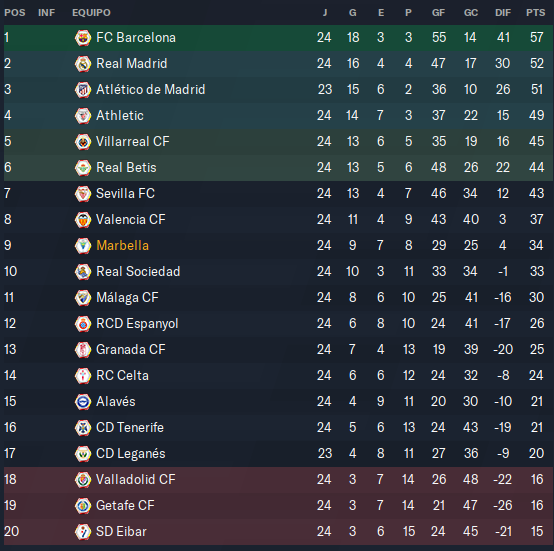The image size is (554, 551).
Task: Select the Valladolid CF relegation row
Action: (278, 480)
